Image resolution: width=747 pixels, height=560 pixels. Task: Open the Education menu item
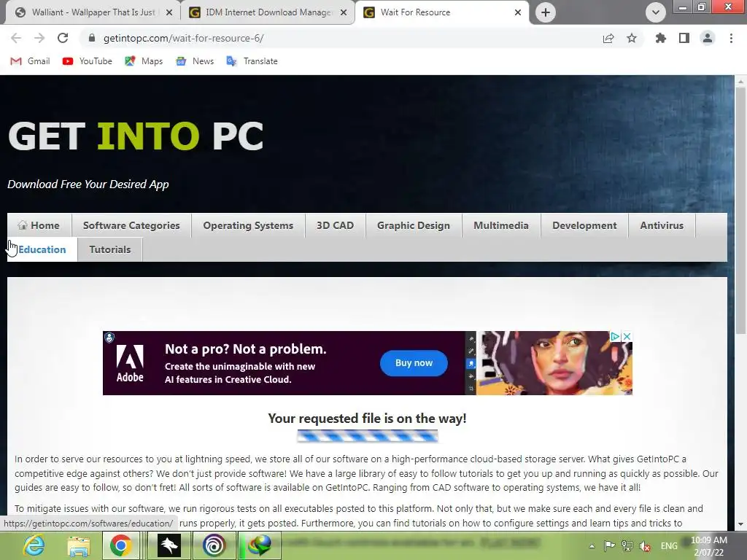(x=42, y=249)
